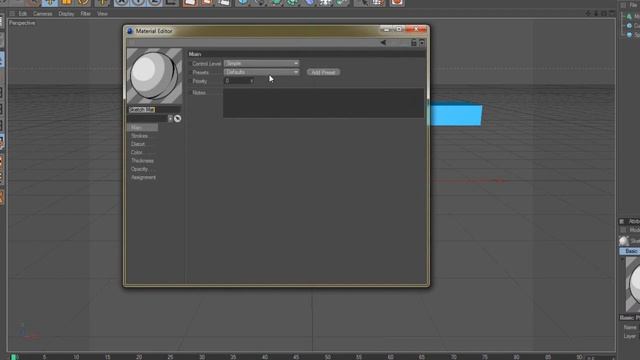The width and height of the screenshot is (640, 360).
Task: Select the Strokes channel
Action: click(x=140, y=136)
